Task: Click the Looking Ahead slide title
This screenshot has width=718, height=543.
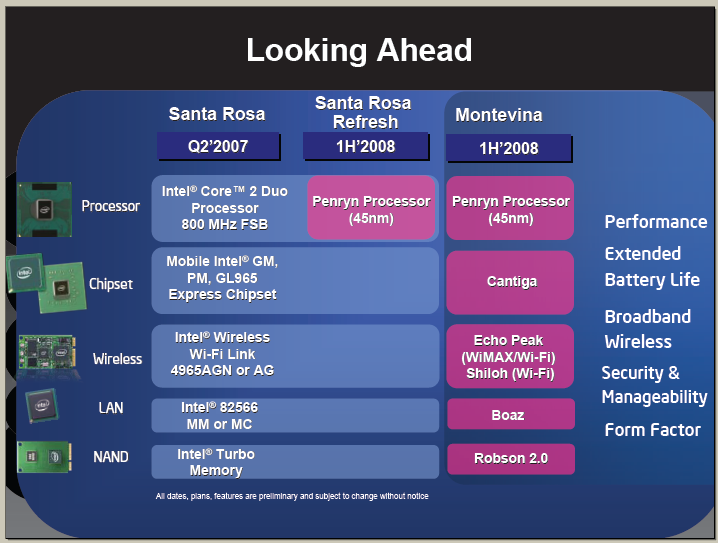Action: pos(359,50)
